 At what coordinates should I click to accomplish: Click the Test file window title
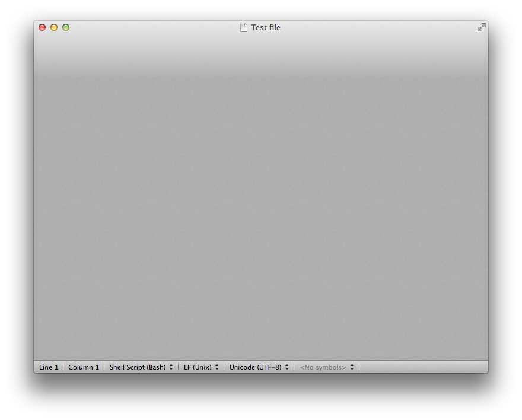(x=266, y=27)
